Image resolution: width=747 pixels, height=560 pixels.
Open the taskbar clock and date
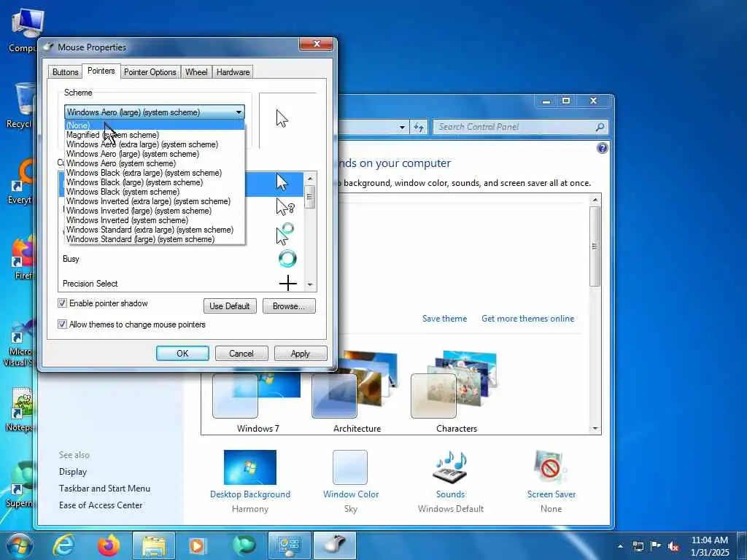pos(710,546)
